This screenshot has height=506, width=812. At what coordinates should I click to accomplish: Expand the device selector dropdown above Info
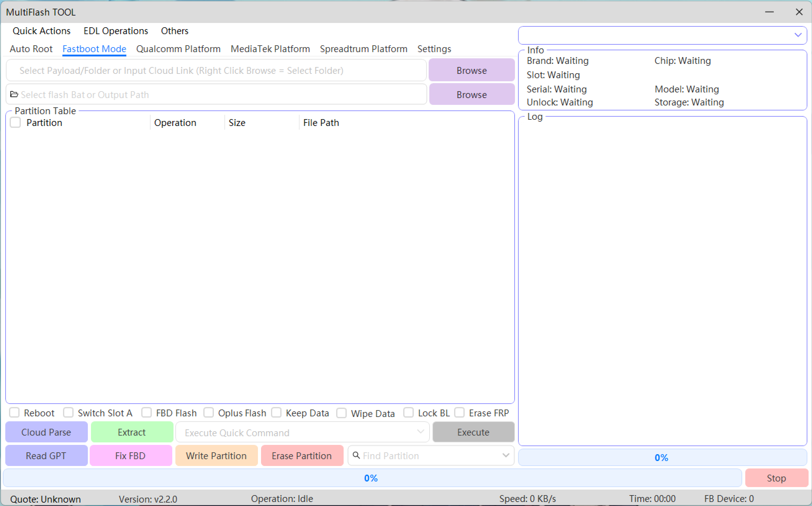tap(798, 35)
